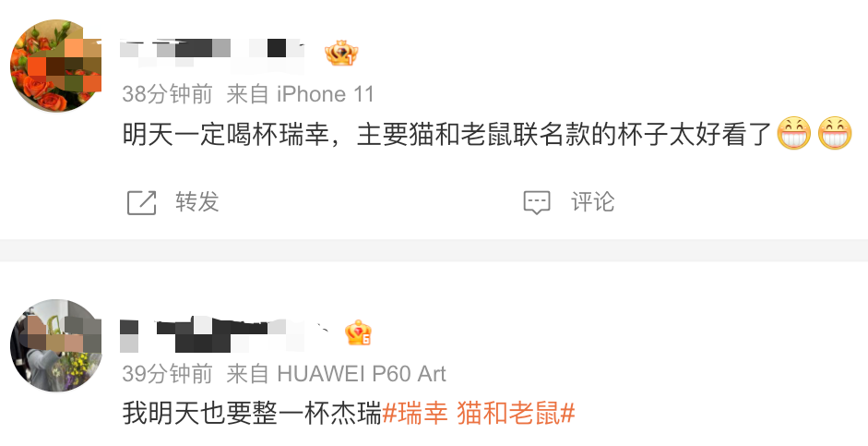The height and width of the screenshot is (446, 868).
Task: Click the first grinning emoji in the post
Action: click(794, 134)
